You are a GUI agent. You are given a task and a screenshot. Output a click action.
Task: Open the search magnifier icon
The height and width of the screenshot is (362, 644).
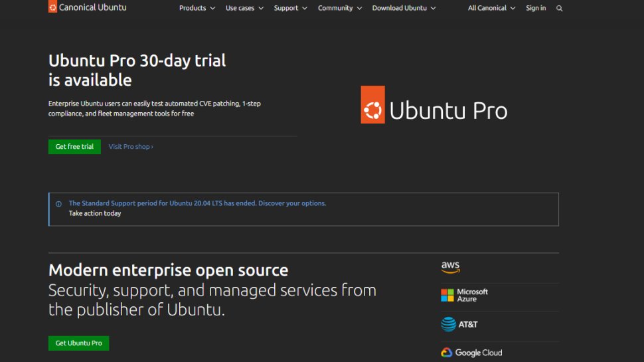pos(560,8)
